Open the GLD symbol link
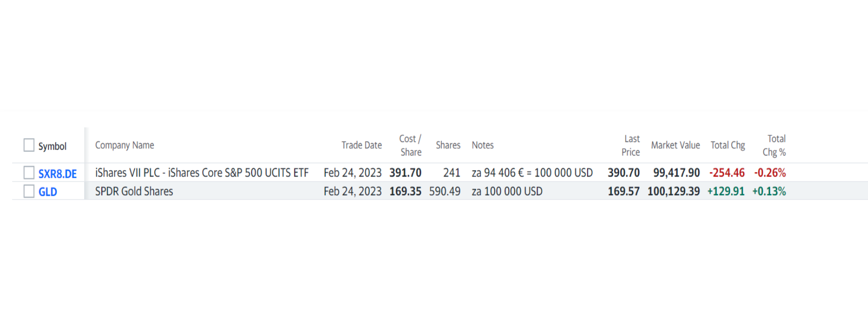 [48, 192]
